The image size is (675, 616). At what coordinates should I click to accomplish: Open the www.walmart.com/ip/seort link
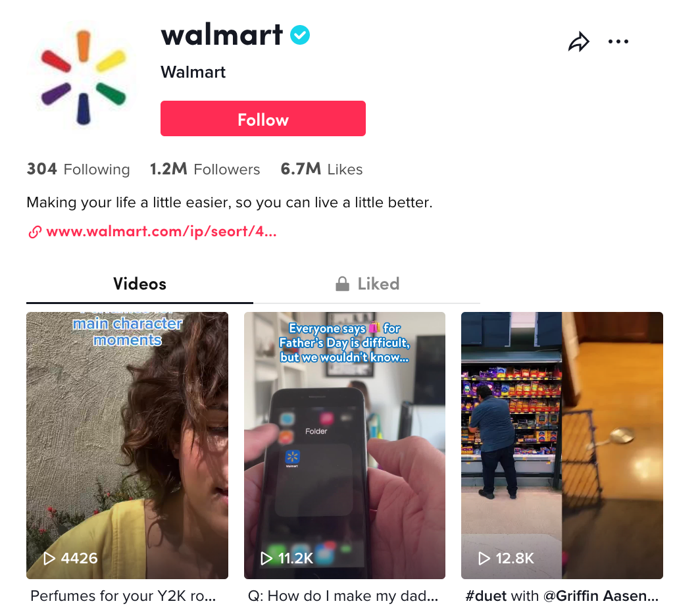pyautogui.click(x=161, y=232)
